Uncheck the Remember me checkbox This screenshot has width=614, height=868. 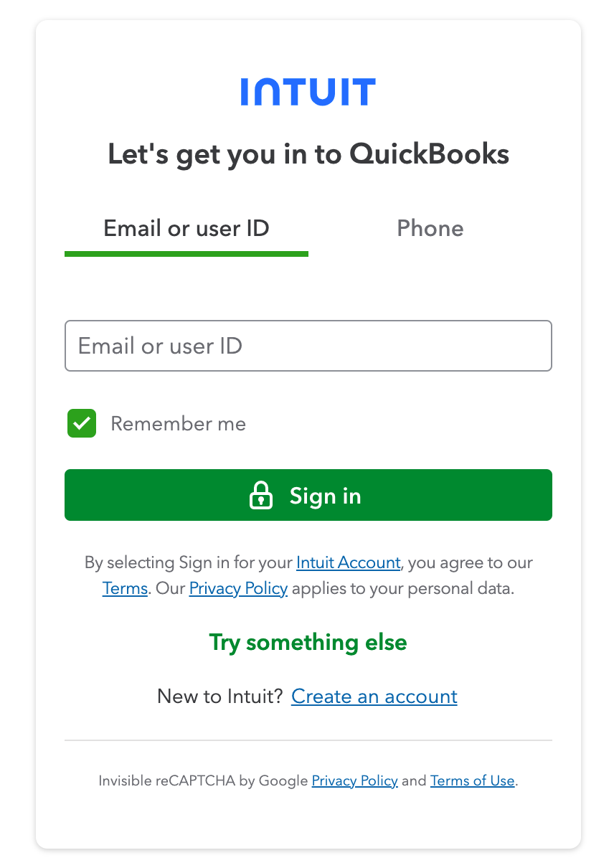(x=82, y=423)
